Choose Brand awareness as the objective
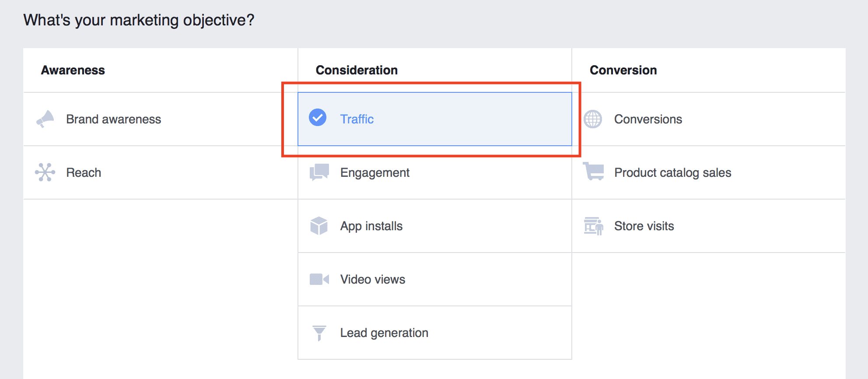Image resolution: width=868 pixels, height=379 pixels. (113, 119)
